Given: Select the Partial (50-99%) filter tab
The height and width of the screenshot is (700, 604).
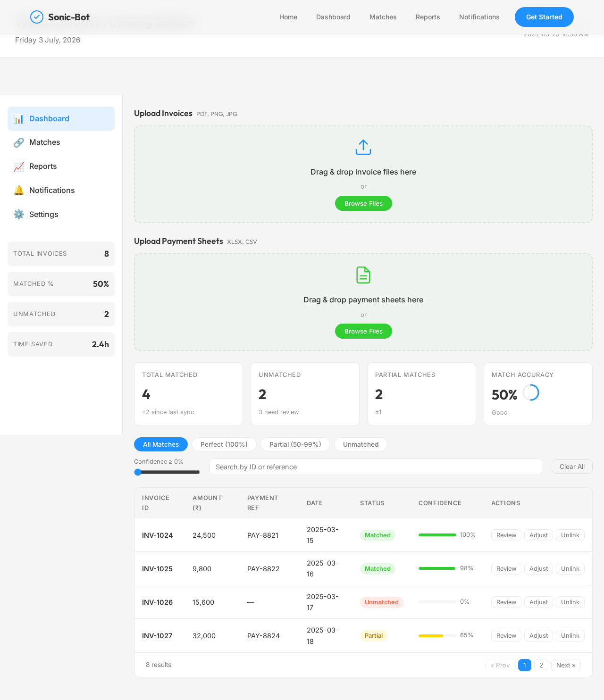Looking at the screenshot, I should (x=295, y=444).
